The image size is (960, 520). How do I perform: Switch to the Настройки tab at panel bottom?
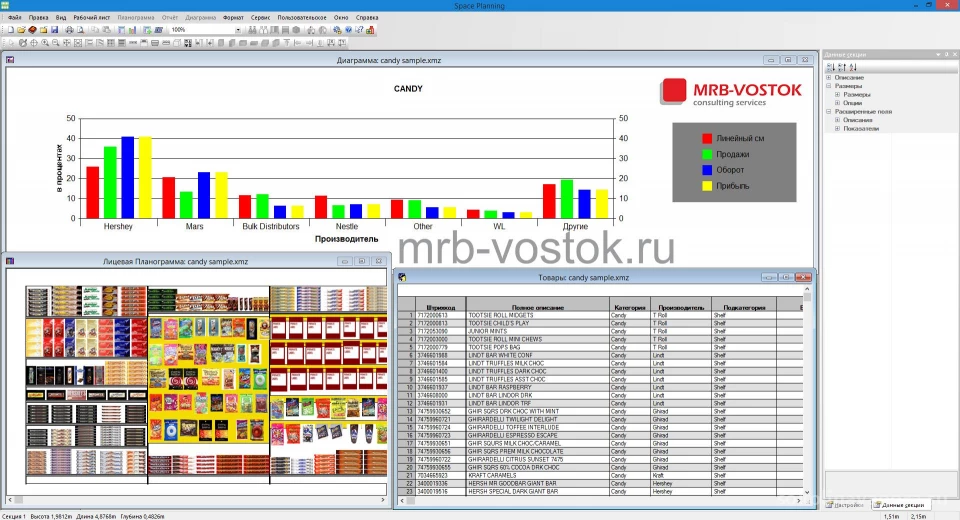pyautogui.click(x=845, y=505)
